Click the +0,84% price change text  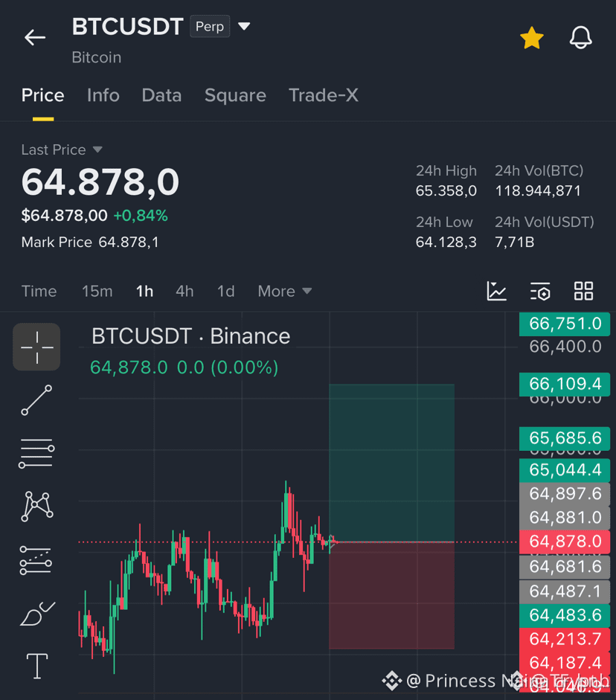(141, 216)
